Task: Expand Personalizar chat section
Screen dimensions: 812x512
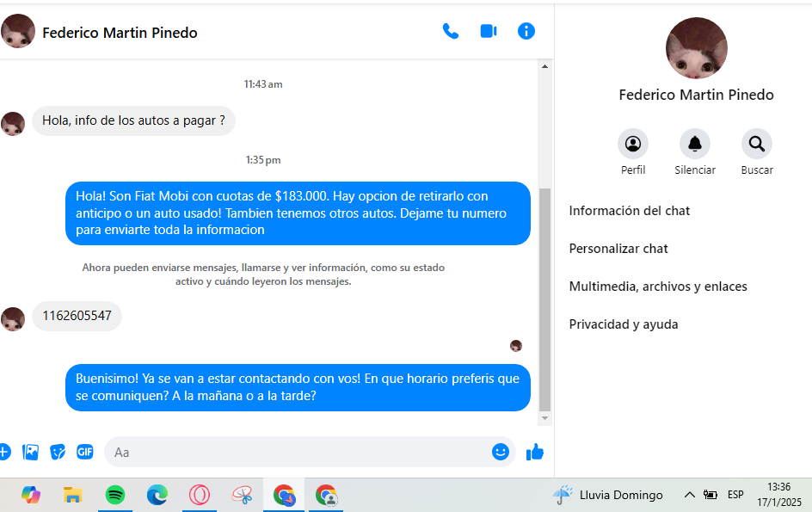Action: (x=618, y=249)
